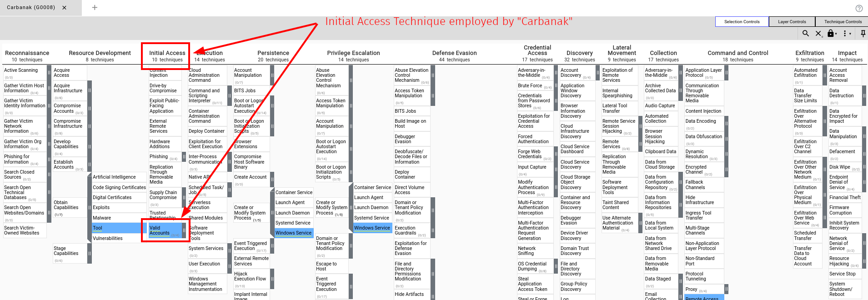This screenshot has height=300, width=868.
Task: Toggle the pin toolbar icon
Action: click(863, 33)
